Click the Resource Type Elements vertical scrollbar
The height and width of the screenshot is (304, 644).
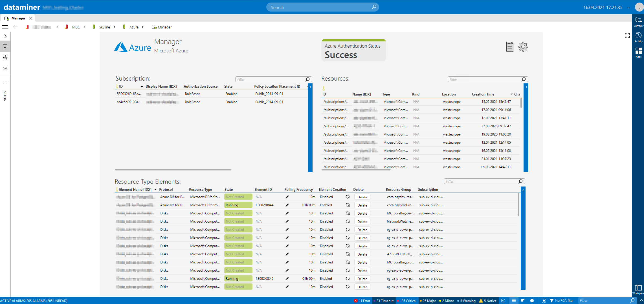coord(518,205)
